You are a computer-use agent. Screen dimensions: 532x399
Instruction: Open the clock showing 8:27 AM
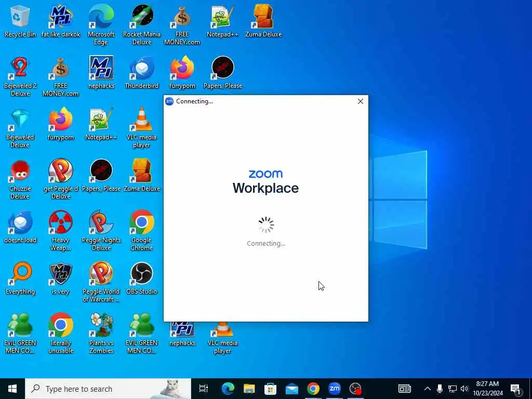(x=487, y=389)
